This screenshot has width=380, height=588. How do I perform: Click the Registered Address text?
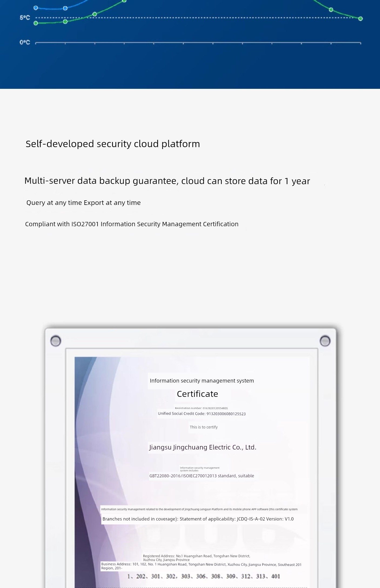click(197, 558)
